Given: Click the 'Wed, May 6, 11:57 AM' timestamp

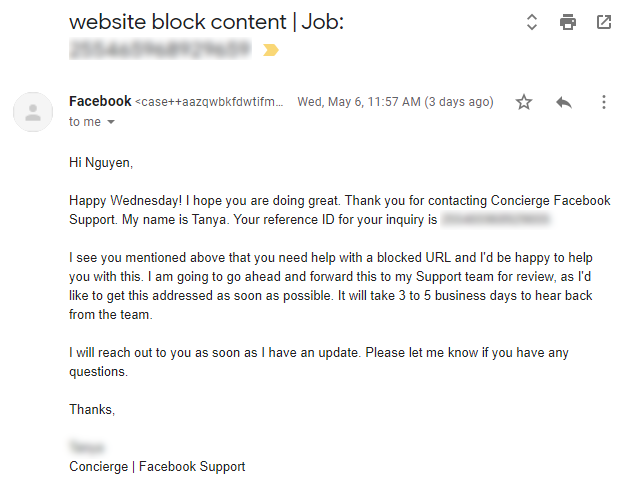Looking at the screenshot, I should click(x=395, y=102).
